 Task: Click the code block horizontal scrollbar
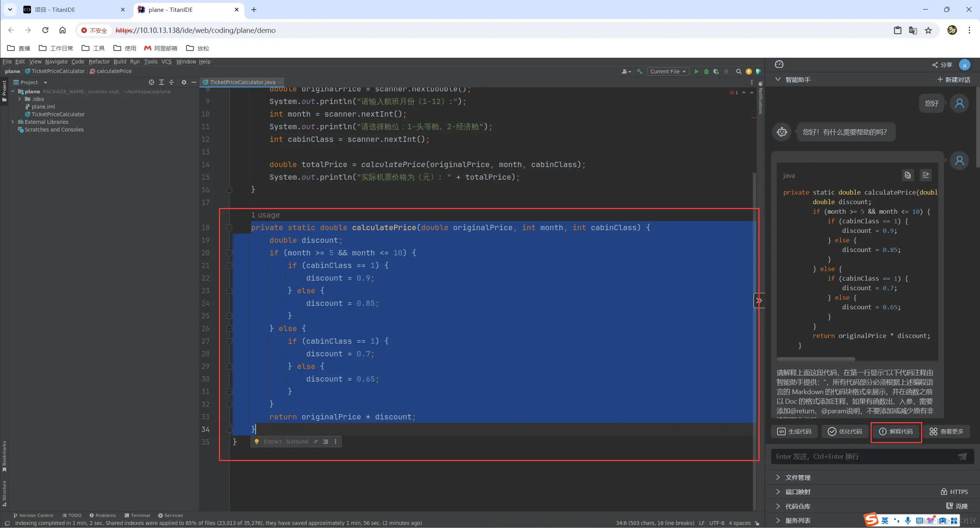816,359
